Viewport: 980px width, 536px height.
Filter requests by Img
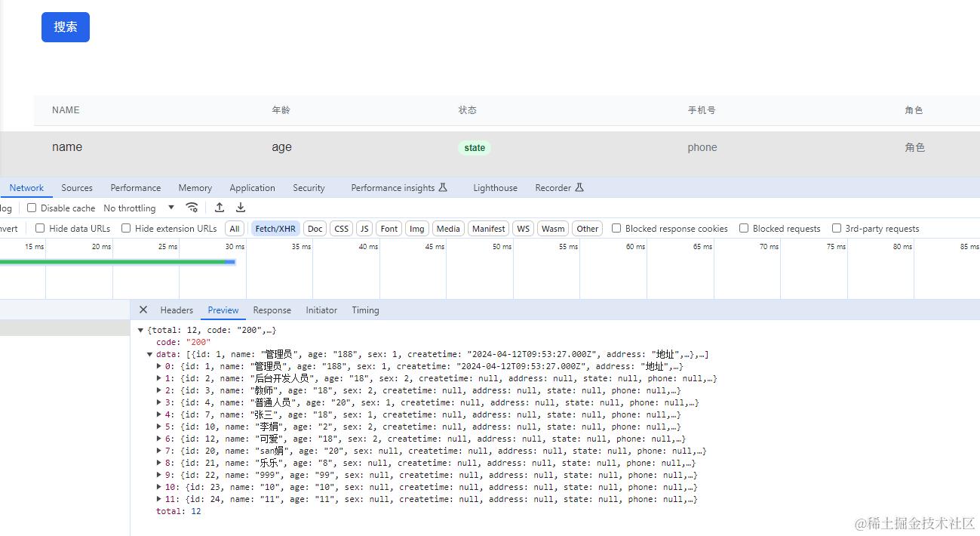point(417,229)
